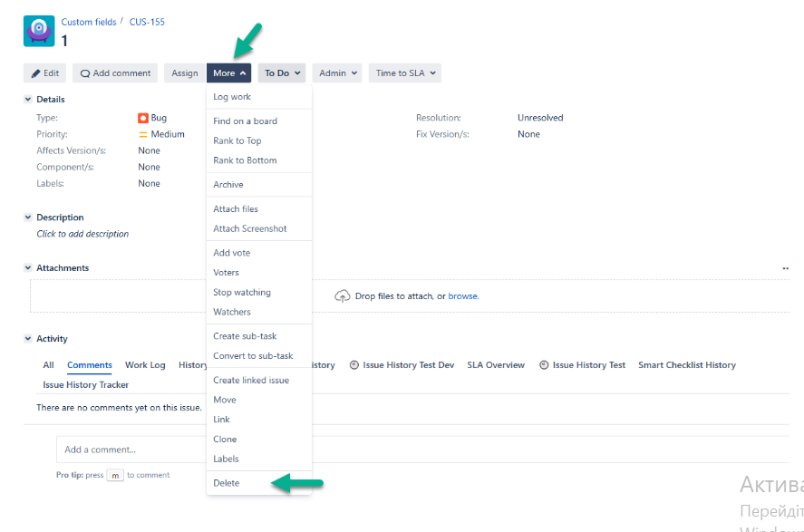The height and width of the screenshot is (532, 804).
Task: Select Add vote
Action: pos(259,253)
